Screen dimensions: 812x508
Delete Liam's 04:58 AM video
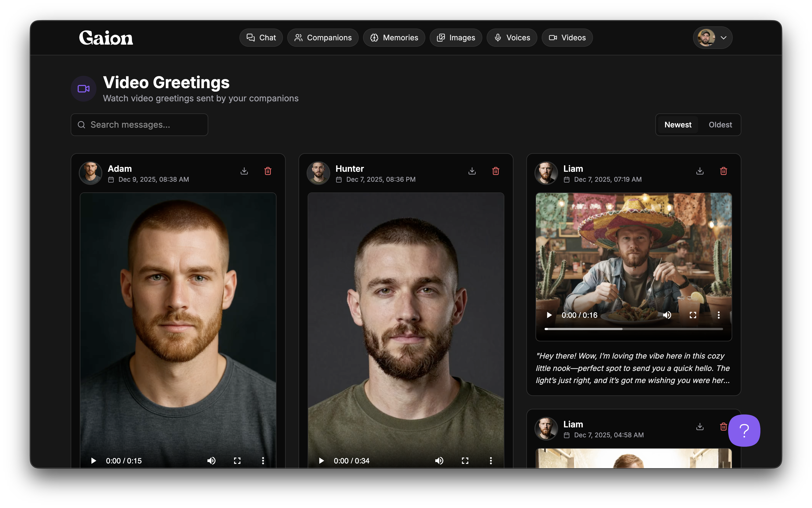pos(723,427)
